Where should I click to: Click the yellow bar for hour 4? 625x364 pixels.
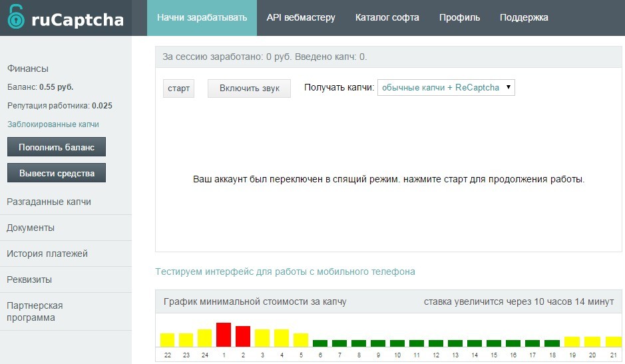282,337
